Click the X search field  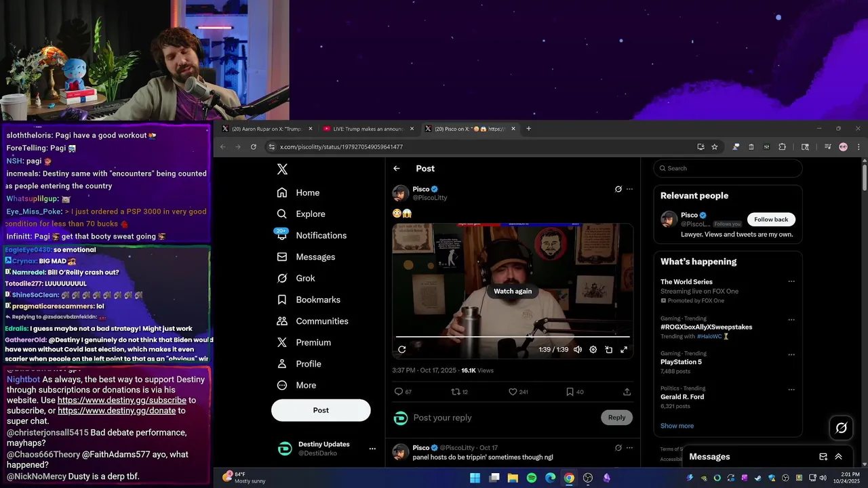(728, 168)
